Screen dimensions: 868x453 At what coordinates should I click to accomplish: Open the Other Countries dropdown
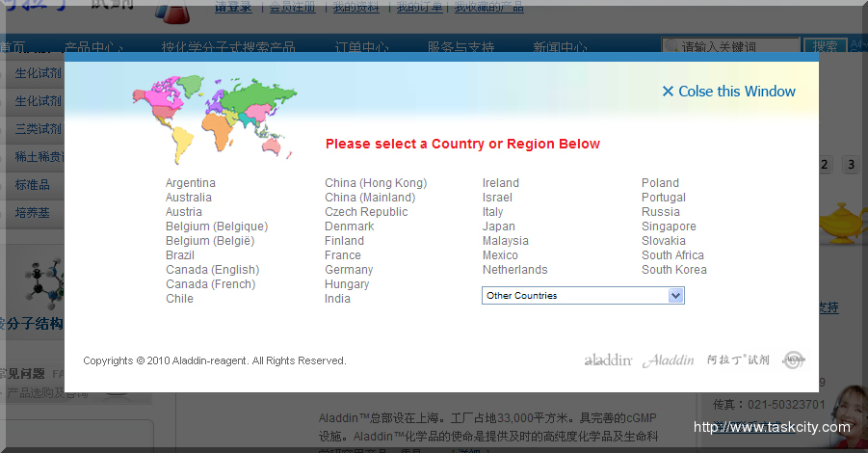click(x=583, y=296)
